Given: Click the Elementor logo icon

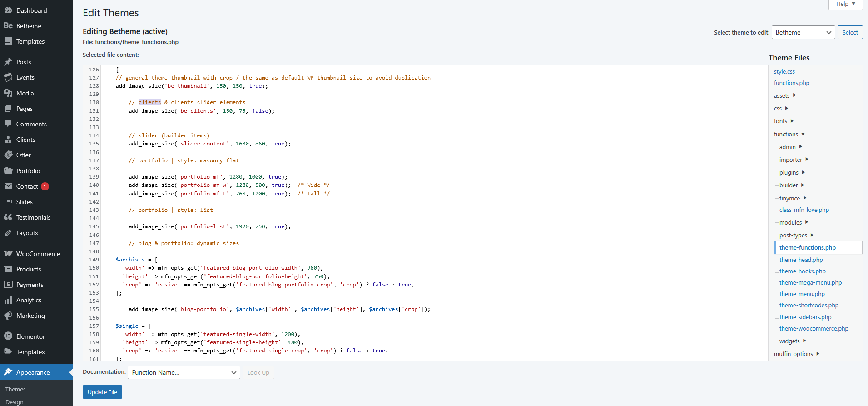Looking at the screenshot, I should pyautogui.click(x=8, y=336).
